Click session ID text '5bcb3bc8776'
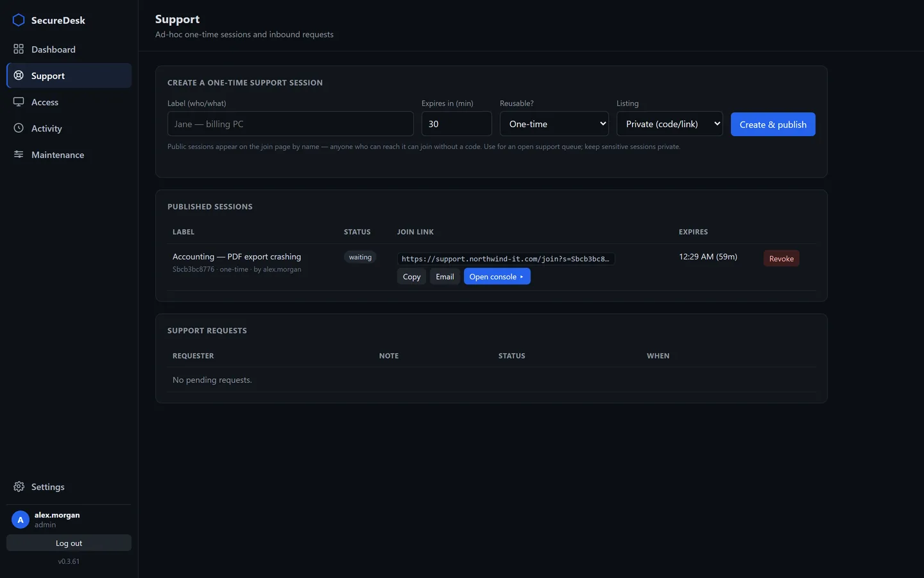The image size is (924, 578). [x=193, y=269]
